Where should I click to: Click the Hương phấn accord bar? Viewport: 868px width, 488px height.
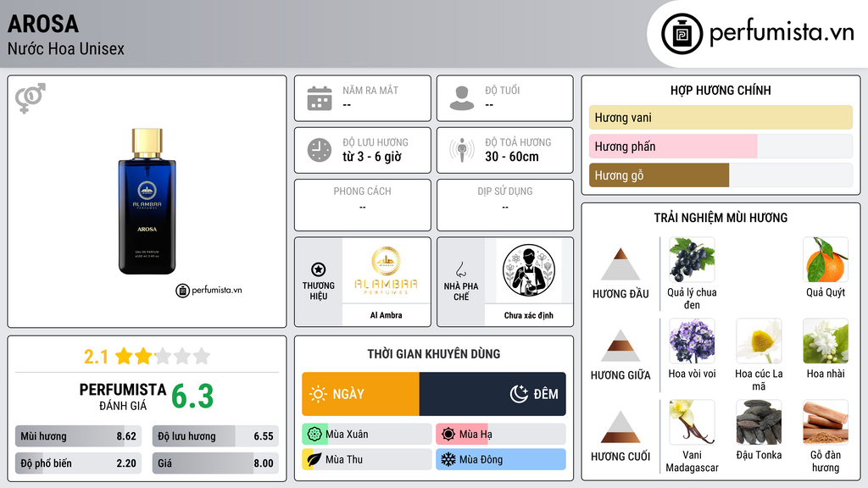point(721,146)
